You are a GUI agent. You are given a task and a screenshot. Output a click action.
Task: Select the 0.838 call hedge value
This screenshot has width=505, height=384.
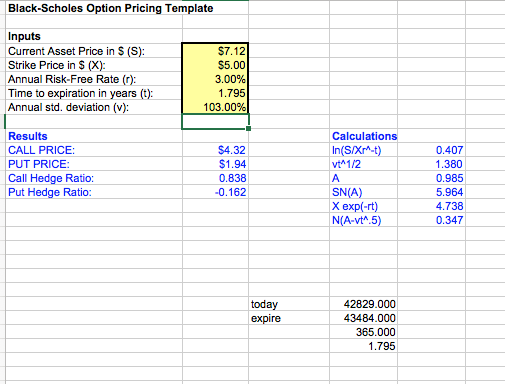pos(232,178)
